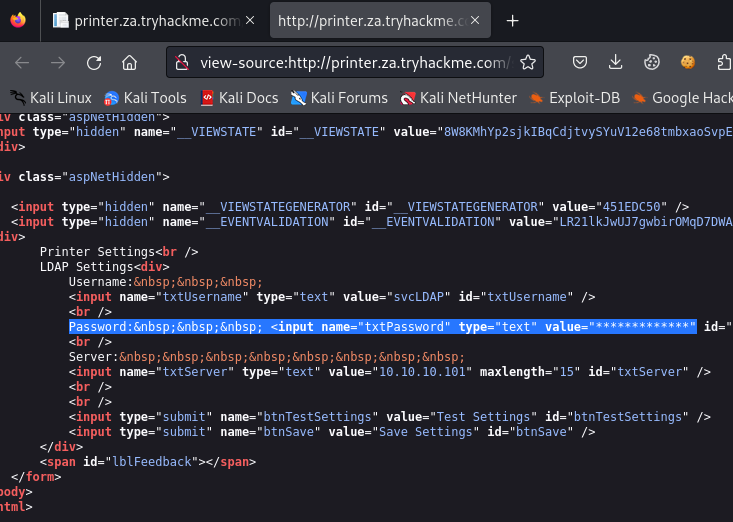
Task: Click the 'Save Settings' value text
Action: pyautogui.click(x=425, y=432)
